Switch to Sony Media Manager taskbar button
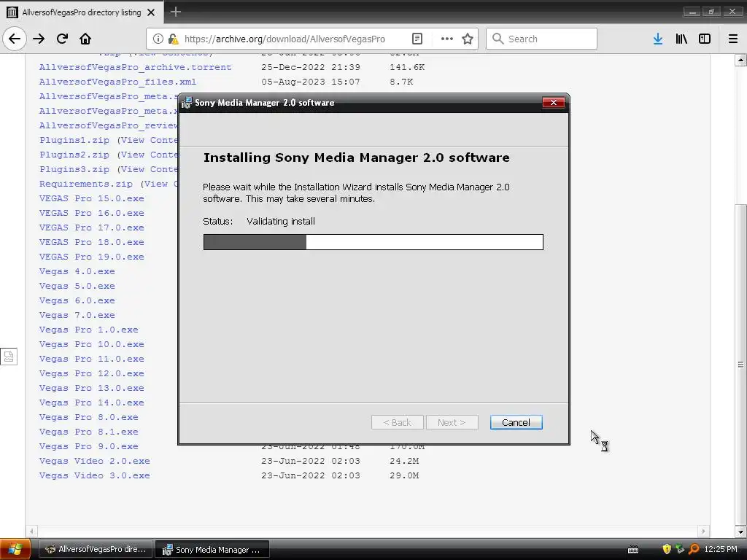This screenshot has height=560, width=747. 212,549
